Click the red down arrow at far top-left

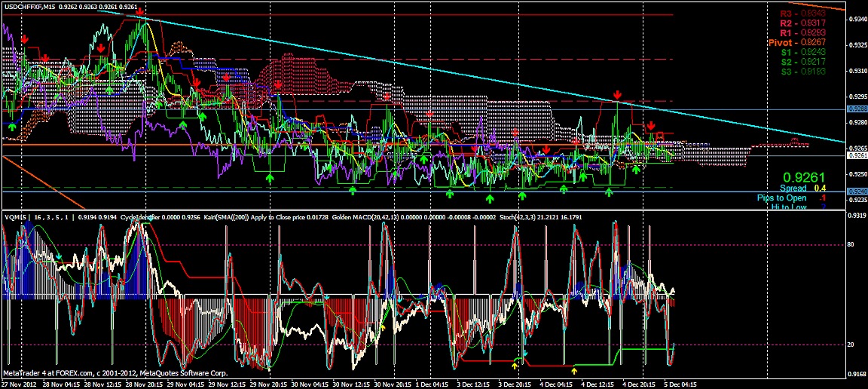click(x=25, y=38)
